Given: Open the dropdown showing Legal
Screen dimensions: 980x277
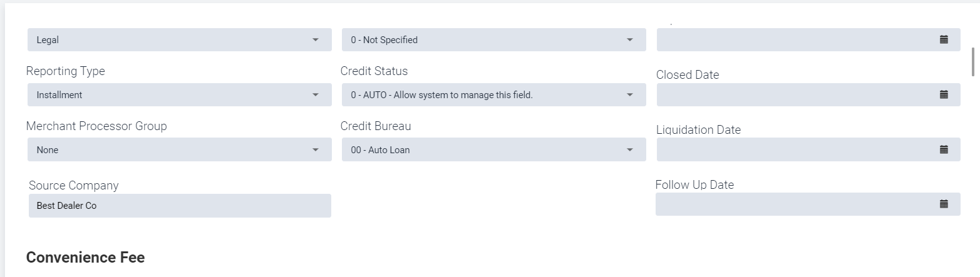Looking at the screenshot, I should [180, 39].
